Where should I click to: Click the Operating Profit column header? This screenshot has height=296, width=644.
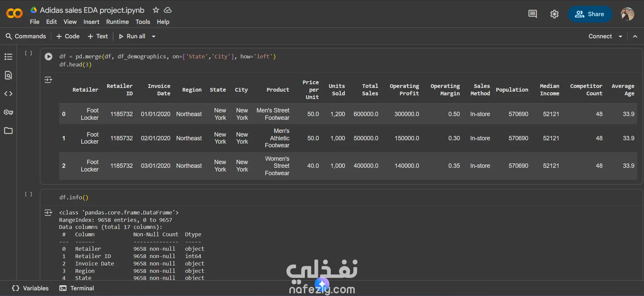[404, 90]
